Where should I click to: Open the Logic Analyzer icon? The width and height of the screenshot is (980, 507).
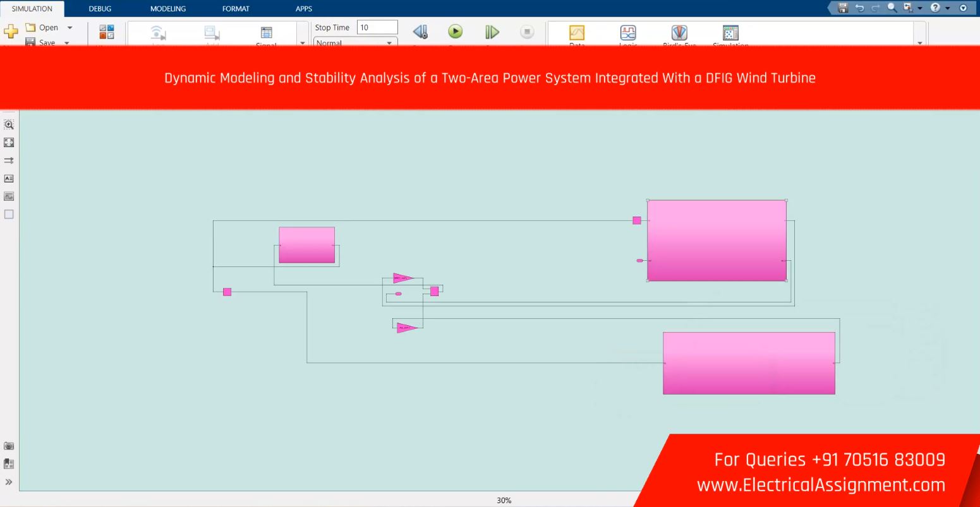(x=628, y=33)
